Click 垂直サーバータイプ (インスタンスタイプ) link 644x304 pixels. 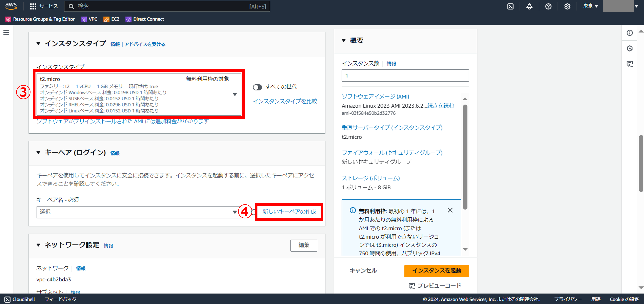point(392,128)
